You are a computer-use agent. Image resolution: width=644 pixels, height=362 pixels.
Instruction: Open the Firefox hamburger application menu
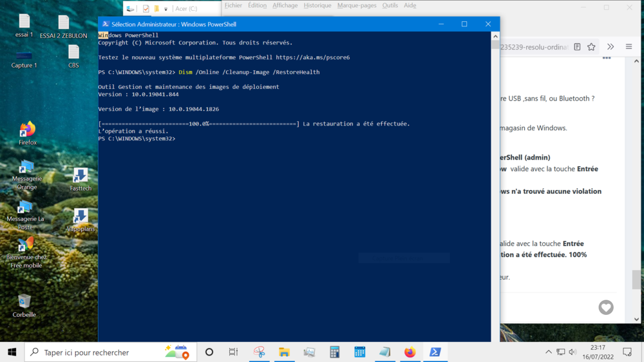point(629,47)
